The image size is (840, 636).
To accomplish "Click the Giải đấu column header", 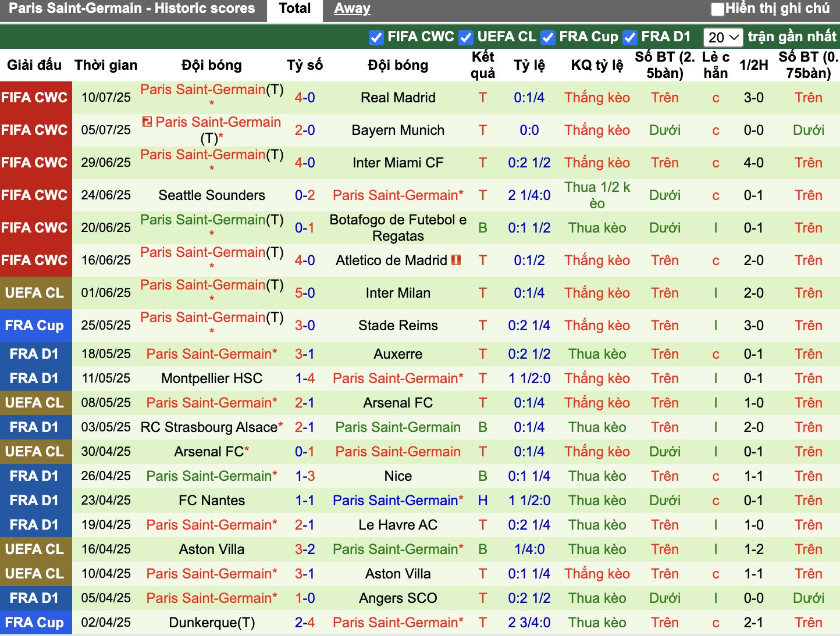I will pos(34,65).
